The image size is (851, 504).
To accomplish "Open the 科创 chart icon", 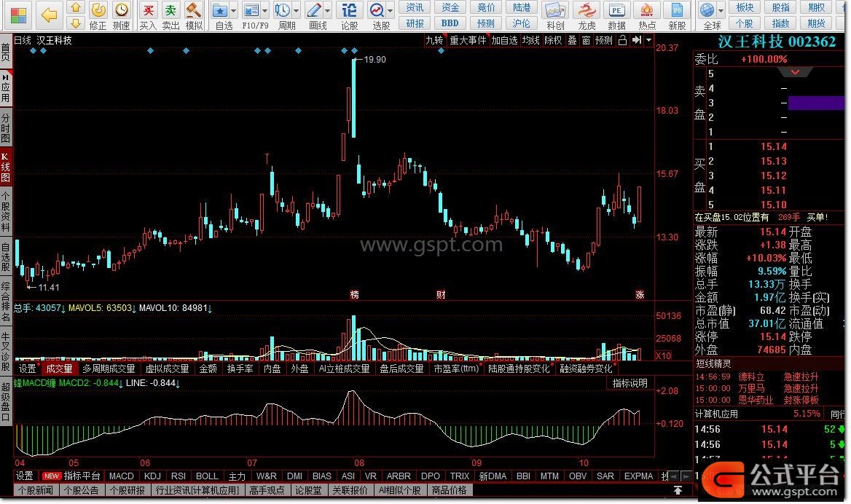I will [555, 16].
